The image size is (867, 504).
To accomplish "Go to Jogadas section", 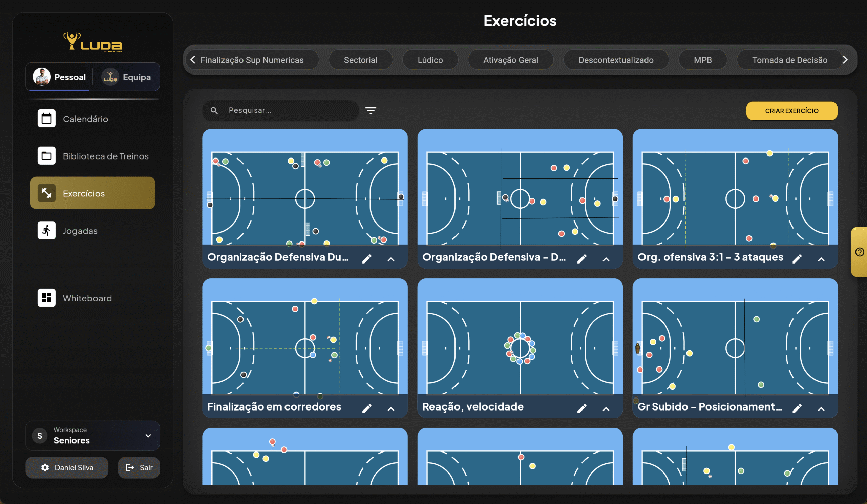I will [x=80, y=231].
